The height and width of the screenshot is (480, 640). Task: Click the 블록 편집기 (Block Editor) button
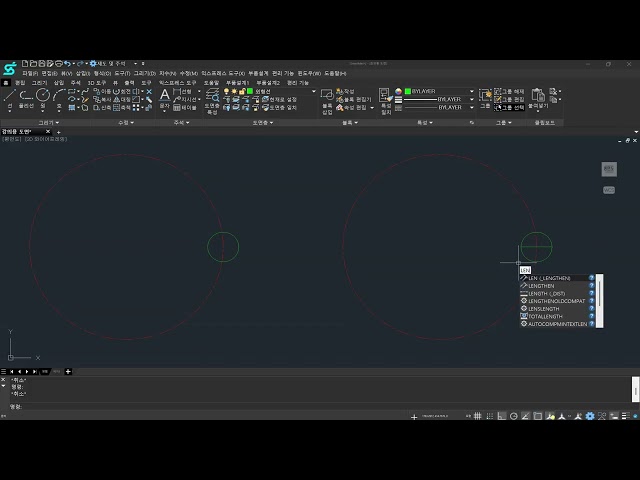tap(353, 99)
